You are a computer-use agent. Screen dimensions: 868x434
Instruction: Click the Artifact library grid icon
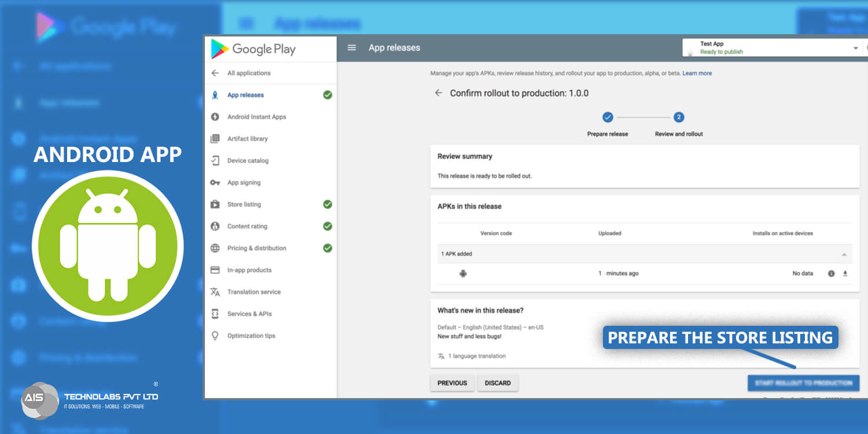point(215,139)
